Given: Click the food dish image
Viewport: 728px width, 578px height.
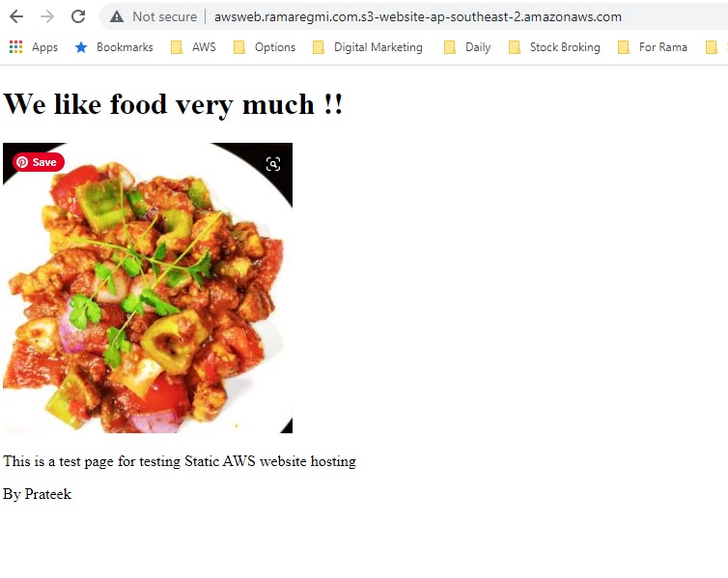Looking at the screenshot, I should click(x=148, y=288).
